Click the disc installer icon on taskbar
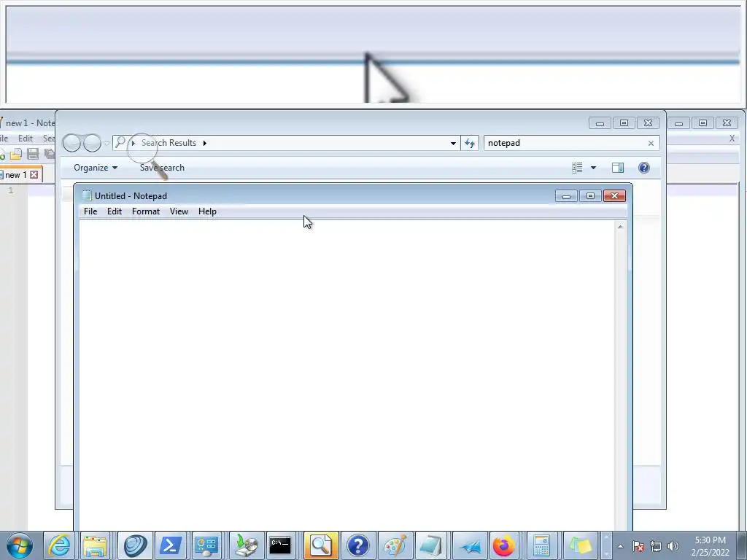 point(247,545)
